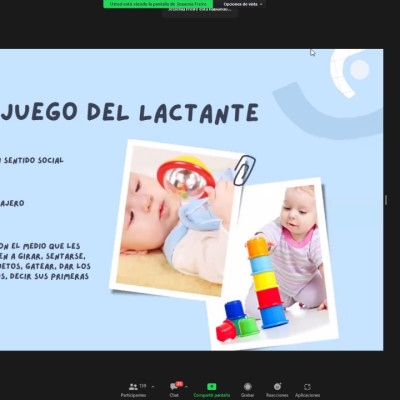The image size is (400, 400).
Task: Click the toddler stacking cups photo
Action: (x=273, y=263)
